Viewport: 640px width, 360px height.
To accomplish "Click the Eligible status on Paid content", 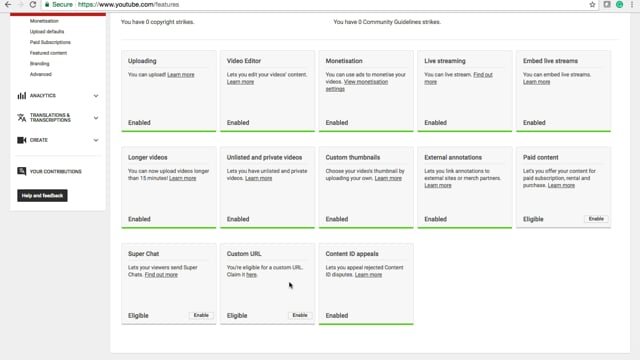I will click(533, 219).
